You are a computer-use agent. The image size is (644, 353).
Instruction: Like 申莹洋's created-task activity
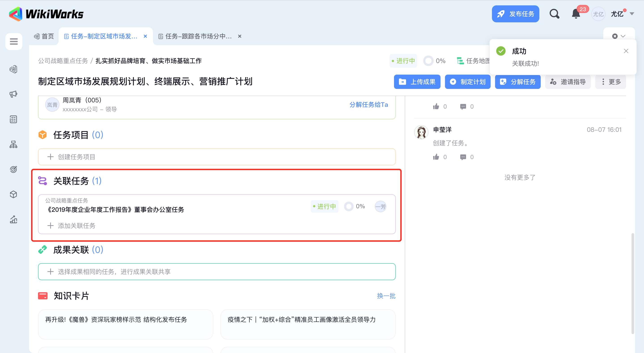tap(436, 157)
